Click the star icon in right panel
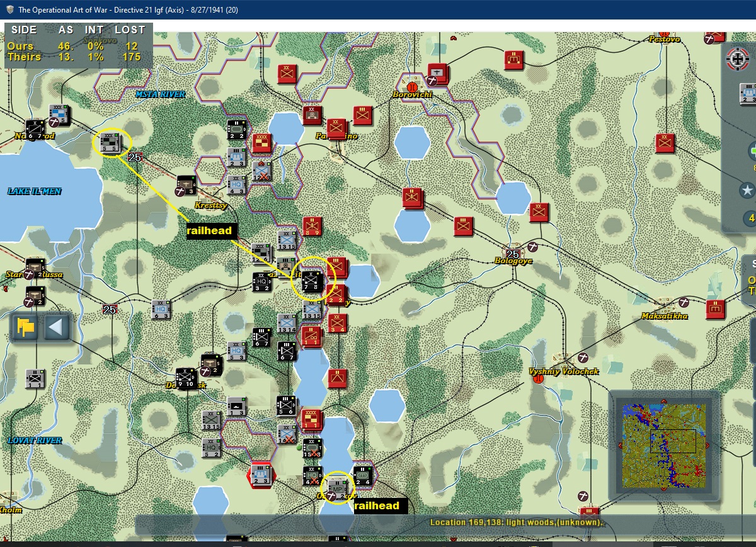This screenshot has height=547, width=756. (748, 189)
